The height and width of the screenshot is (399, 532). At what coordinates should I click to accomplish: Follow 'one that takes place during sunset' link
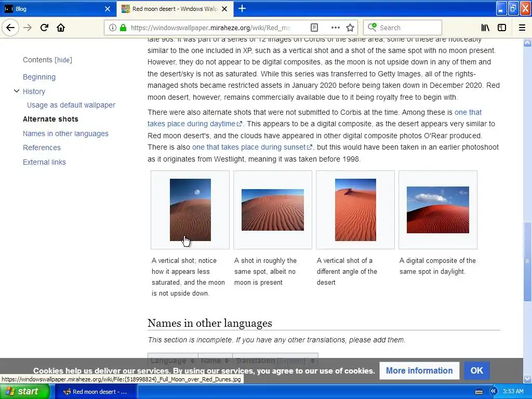click(x=252, y=147)
